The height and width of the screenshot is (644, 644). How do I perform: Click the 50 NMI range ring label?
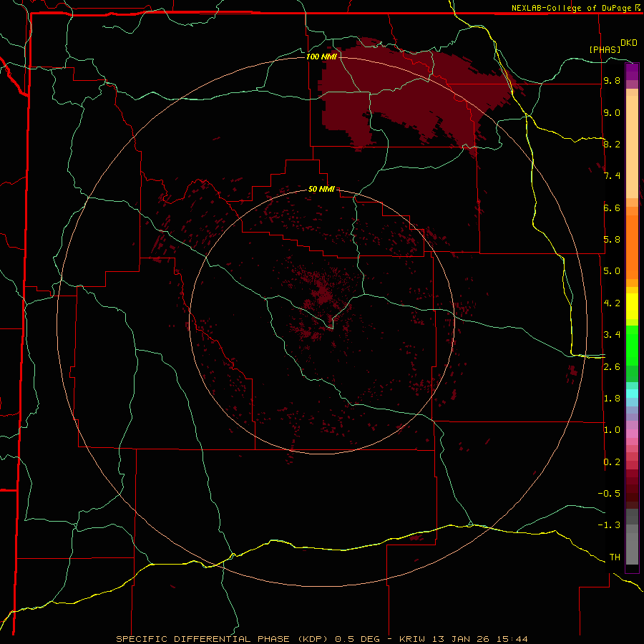click(321, 189)
